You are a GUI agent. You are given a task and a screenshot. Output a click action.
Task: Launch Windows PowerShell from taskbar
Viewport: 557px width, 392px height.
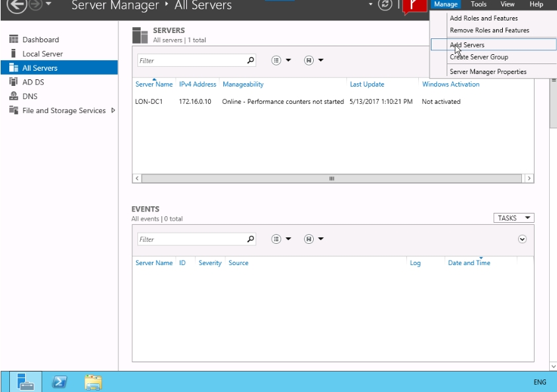click(x=59, y=381)
